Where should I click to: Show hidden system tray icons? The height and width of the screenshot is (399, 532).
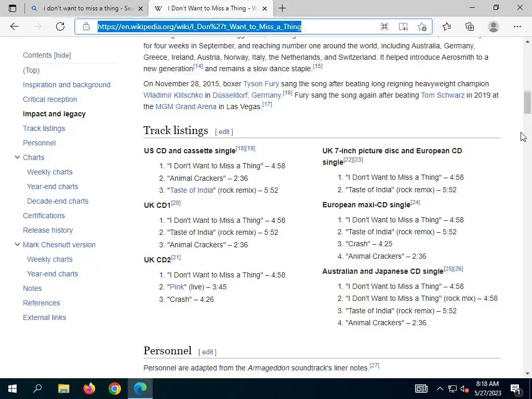click(x=440, y=389)
